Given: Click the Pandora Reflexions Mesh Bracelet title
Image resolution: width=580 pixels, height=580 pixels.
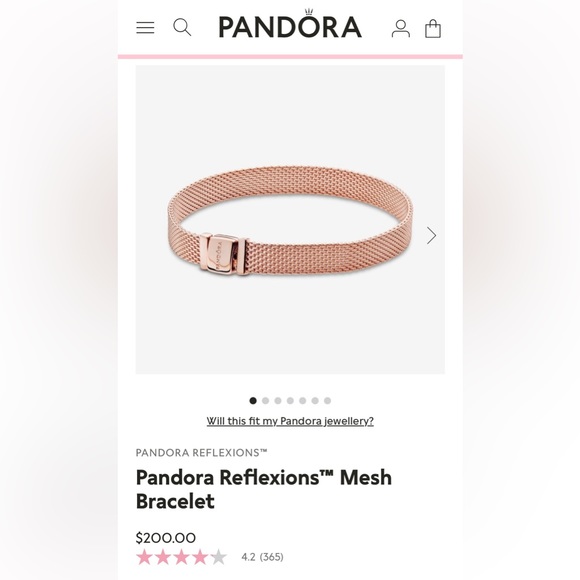Looking at the screenshot, I should pyautogui.click(x=263, y=489).
